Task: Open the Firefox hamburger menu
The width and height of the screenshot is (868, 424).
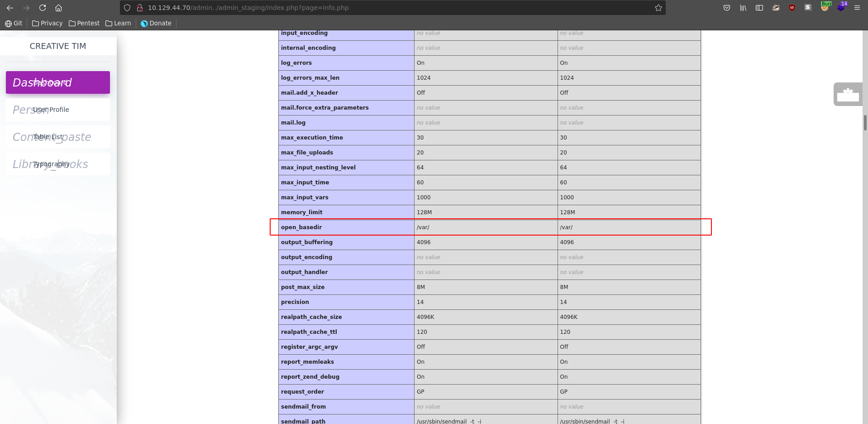Action: coord(857,8)
